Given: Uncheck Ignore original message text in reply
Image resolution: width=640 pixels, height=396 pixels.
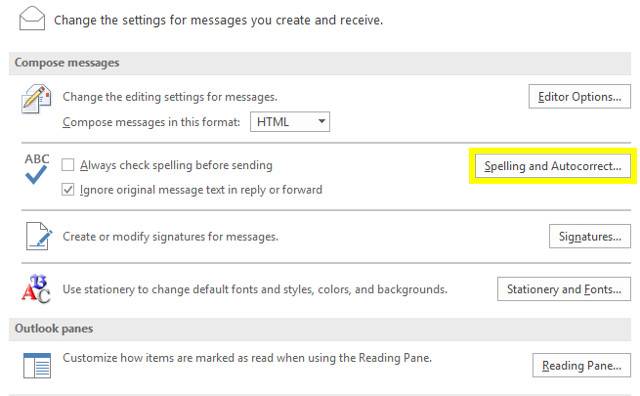Looking at the screenshot, I should click(68, 189).
